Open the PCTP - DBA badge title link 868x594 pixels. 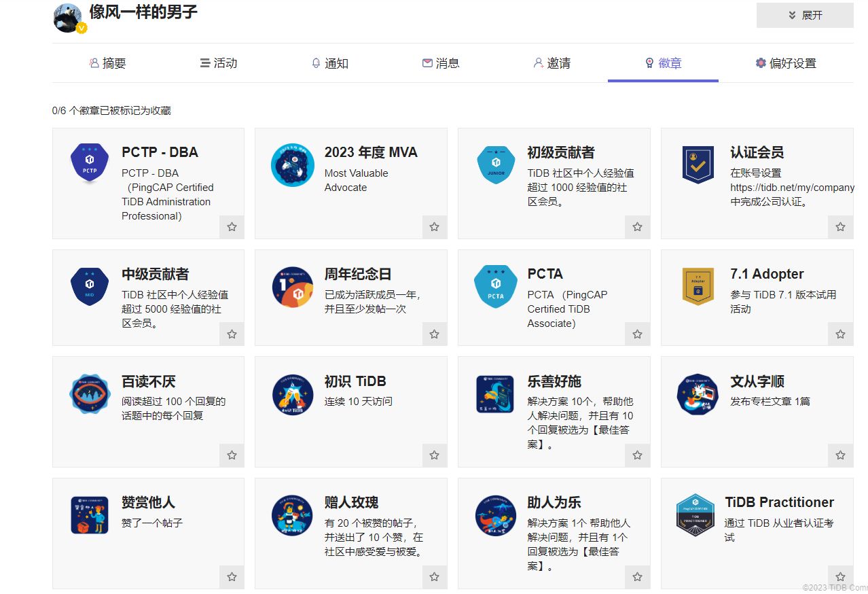(160, 152)
